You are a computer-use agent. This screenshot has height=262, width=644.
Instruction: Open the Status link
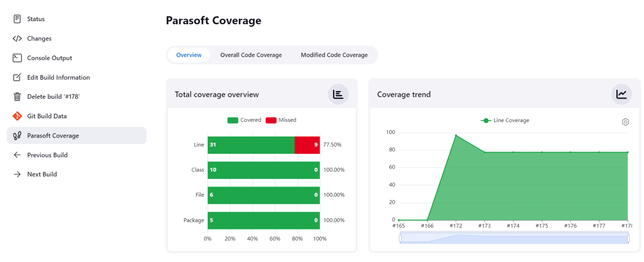tap(36, 19)
